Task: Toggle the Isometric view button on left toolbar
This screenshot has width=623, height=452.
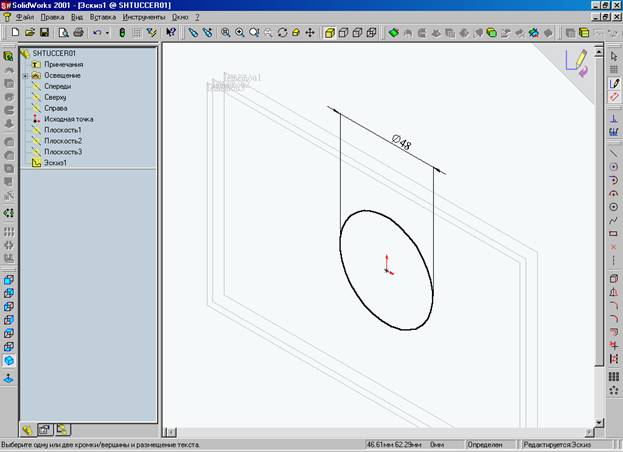Action: 10,360
